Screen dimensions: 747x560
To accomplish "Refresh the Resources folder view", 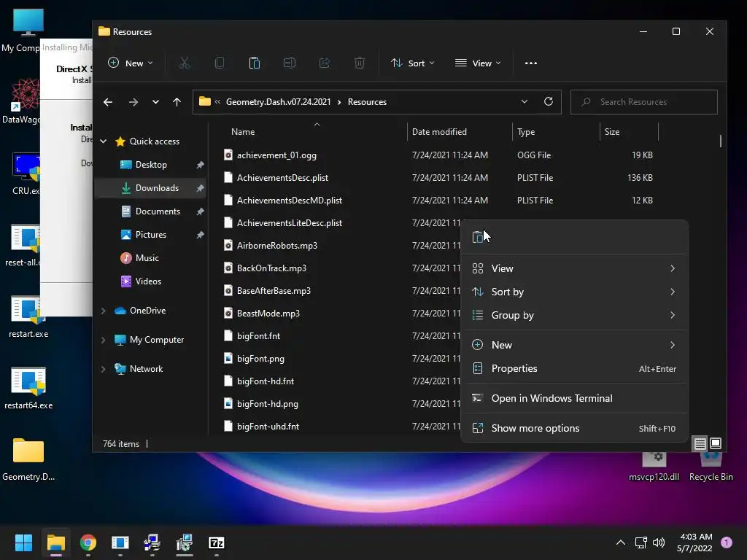I will (549, 101).
